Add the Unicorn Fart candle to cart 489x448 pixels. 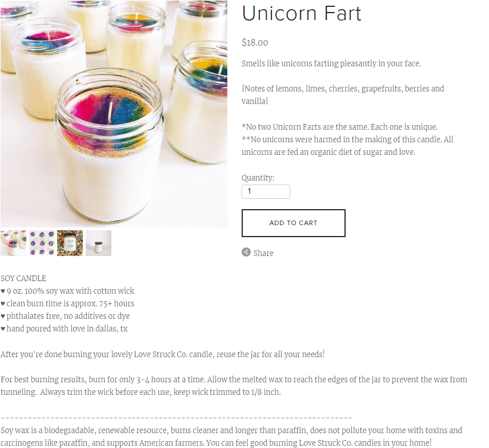coord(293,223)
